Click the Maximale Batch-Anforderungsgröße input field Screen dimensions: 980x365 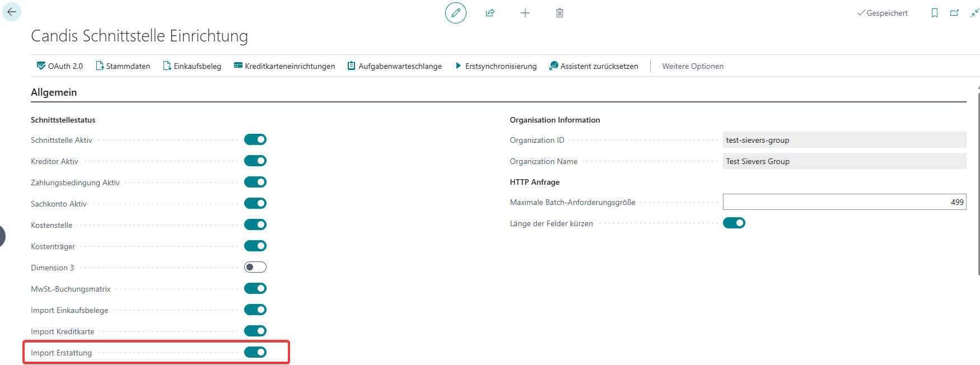click(x=844, y=202)
